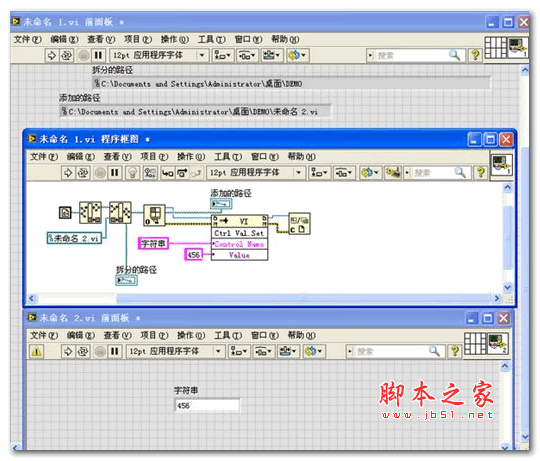Click Abort Execution in block diagram toolbar

tap(100, 172)
